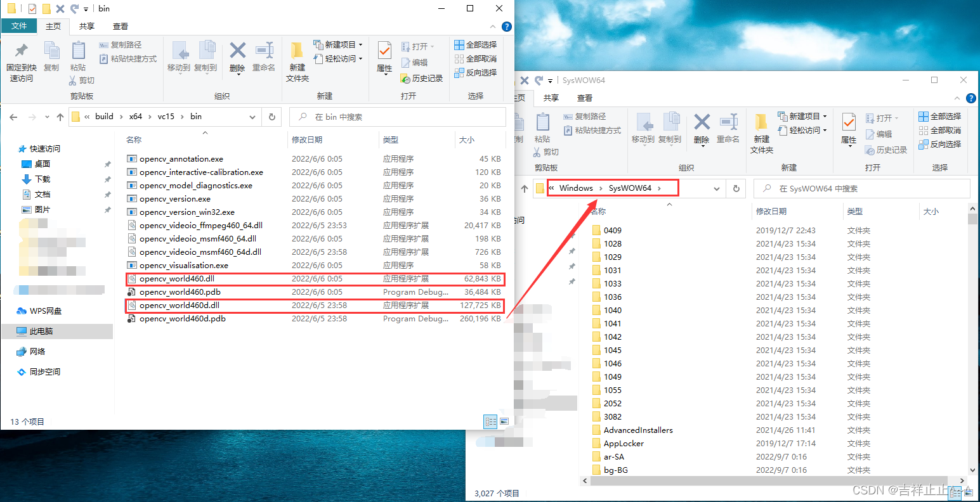The width and height of the screenshot is (980, 502).
Task: Select 此电脑 in the navigation pane
Action: [57, 331]
